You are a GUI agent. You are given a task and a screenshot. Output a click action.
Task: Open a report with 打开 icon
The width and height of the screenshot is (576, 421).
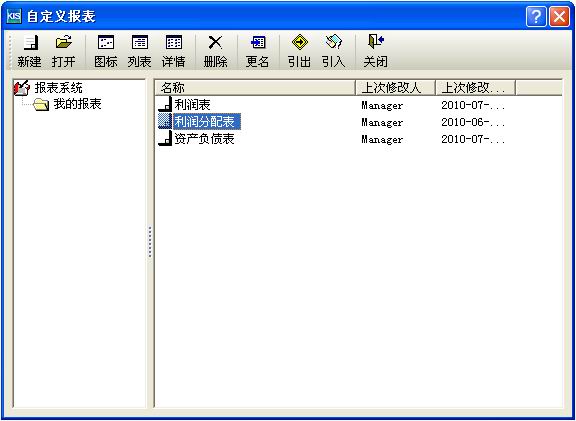point(64,42)
